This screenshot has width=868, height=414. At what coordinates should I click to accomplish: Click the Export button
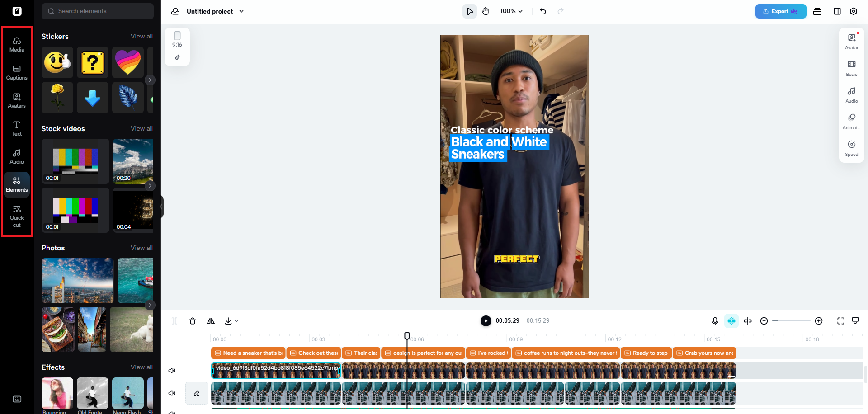[x=780, y=11]
